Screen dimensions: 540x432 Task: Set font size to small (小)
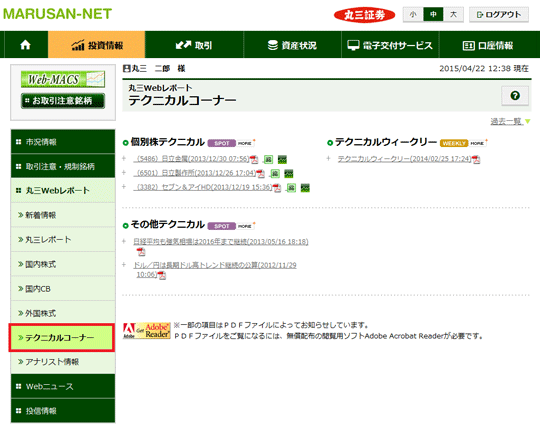413,14
